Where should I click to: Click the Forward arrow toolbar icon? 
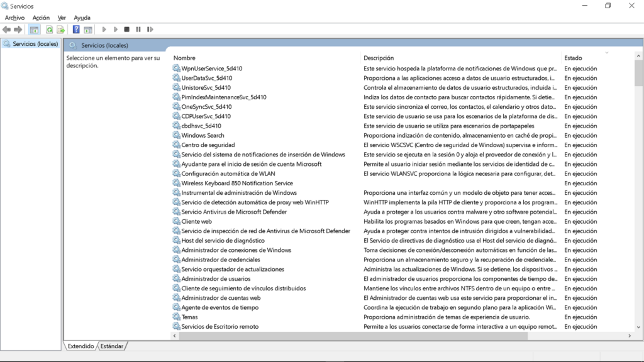point(18,30)
